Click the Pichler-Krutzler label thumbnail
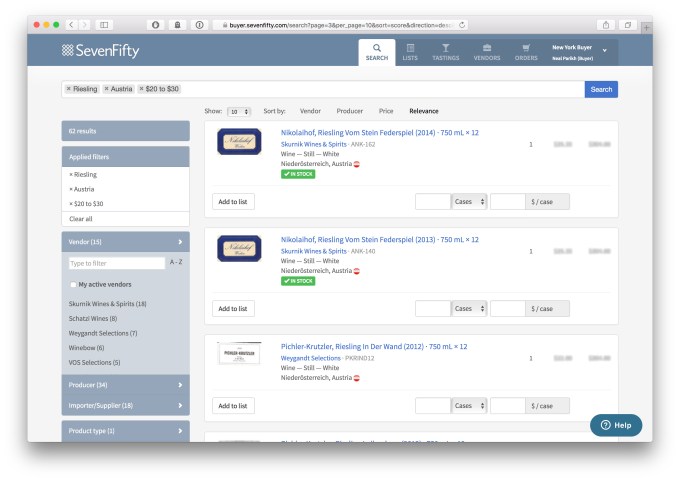This screenshot has height=481, width=680. (239, 353)
